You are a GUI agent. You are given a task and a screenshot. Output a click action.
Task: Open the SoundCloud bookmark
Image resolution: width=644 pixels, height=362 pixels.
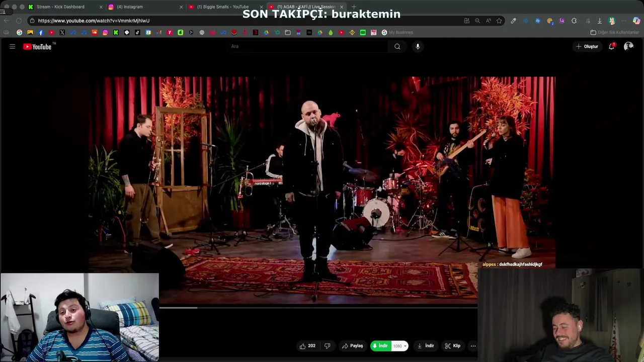tap(95, 32)
